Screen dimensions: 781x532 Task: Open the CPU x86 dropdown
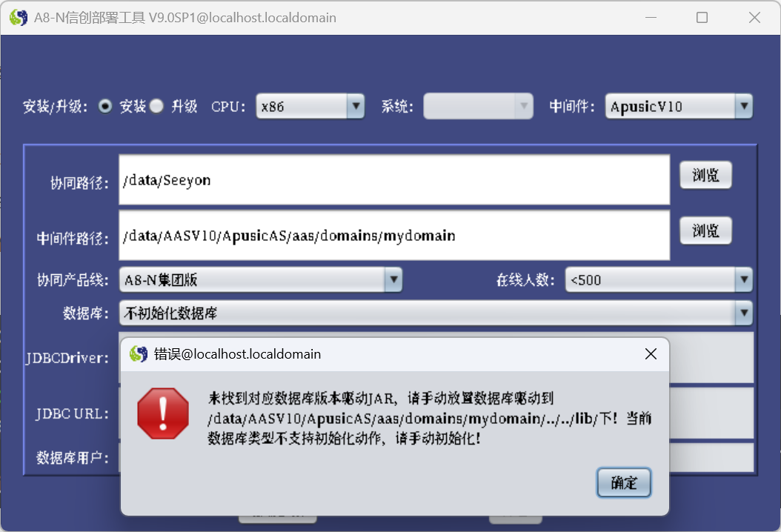pyautogui.click(x=310, y=106)
